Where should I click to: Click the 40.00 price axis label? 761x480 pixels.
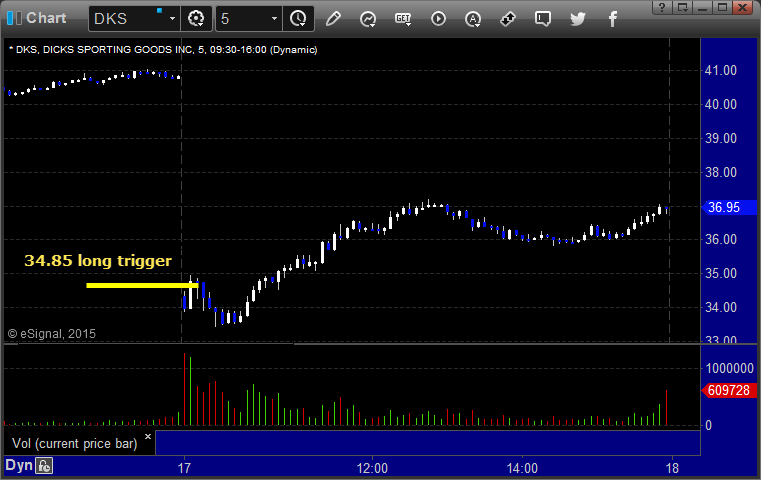tap(721, 104)
